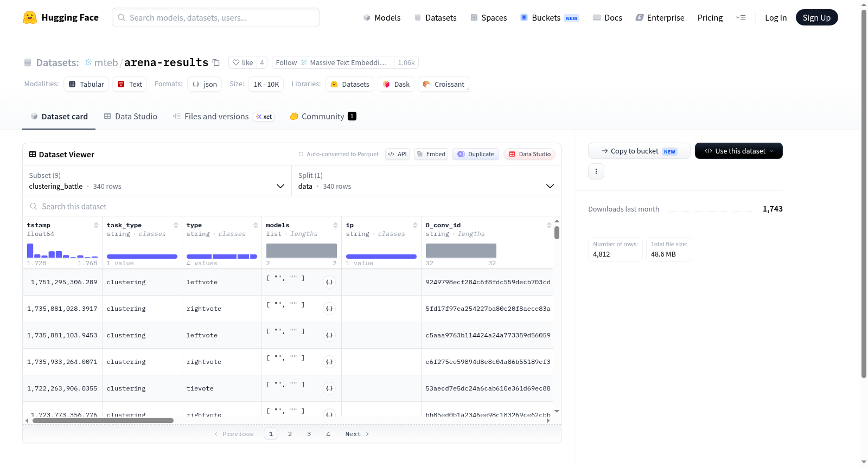Click the table horizontal scrollbar
The width and height of the screenshot is (868, 467).
coord(103,420)
